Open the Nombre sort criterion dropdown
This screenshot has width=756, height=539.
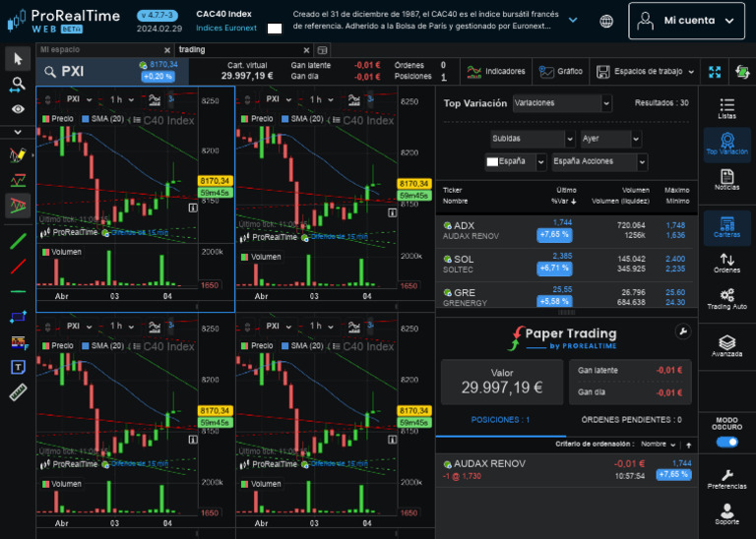click(x=658, y=445)
